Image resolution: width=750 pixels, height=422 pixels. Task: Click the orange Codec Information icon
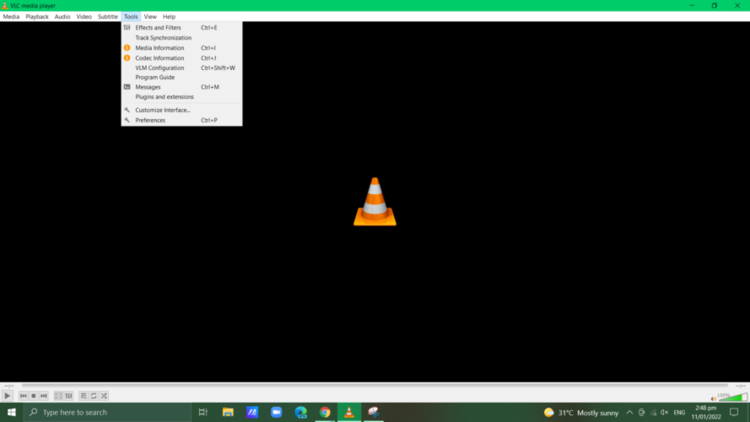click(127, 58)
